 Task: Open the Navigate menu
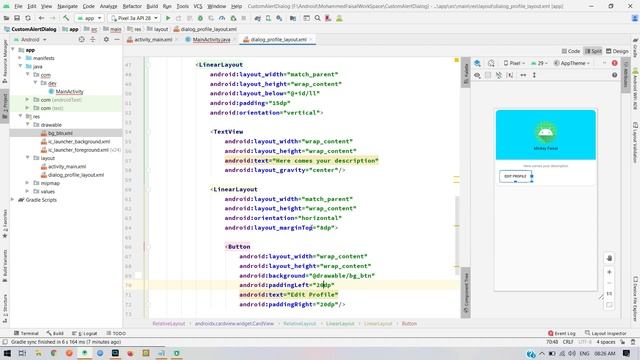[x=67, y=6]
